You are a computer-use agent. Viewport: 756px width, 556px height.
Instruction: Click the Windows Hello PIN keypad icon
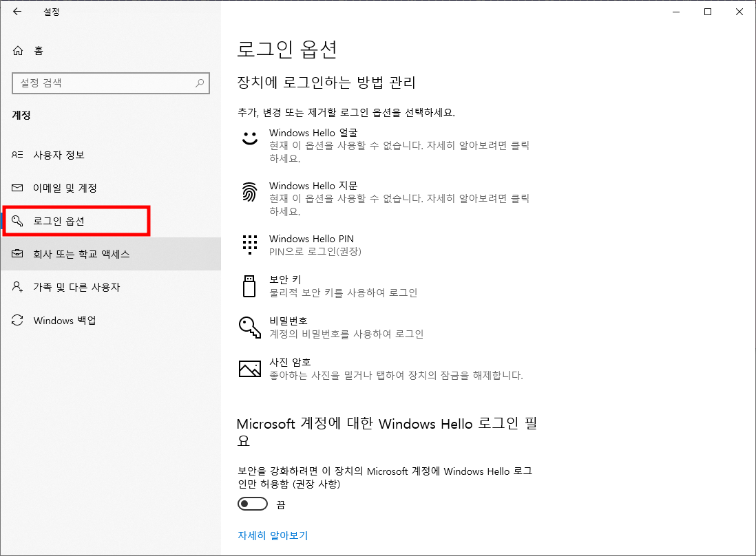click(x=250, y=245)
